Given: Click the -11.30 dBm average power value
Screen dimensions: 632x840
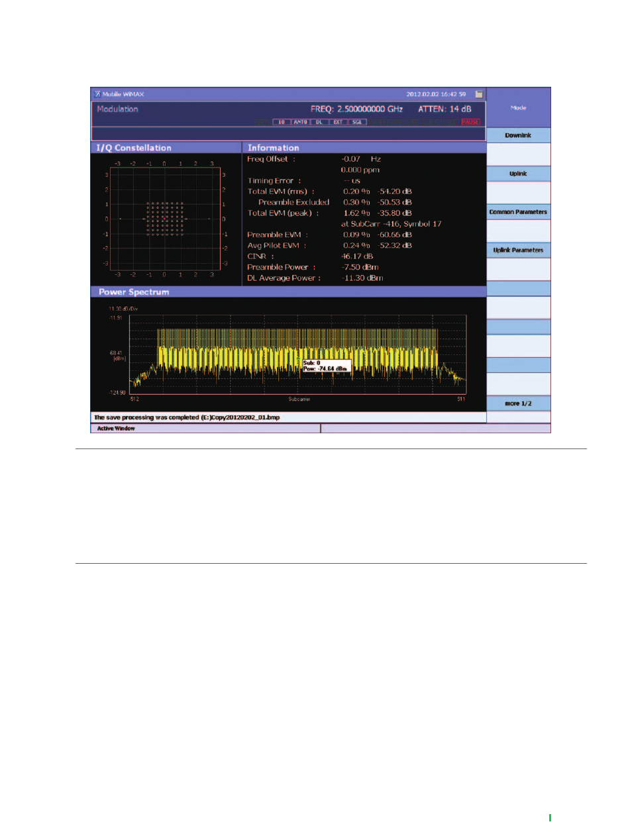Looking at the screenshot, I should 362,278.
